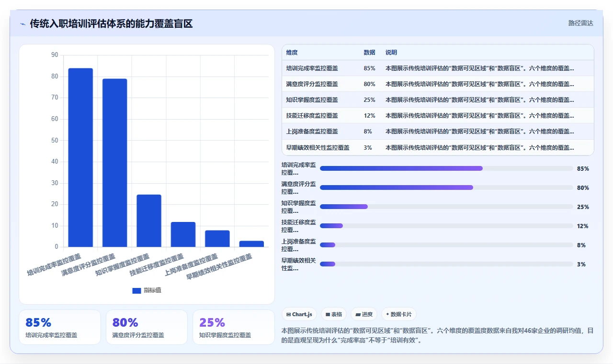Click the 85% cell in the table
The height and width of the screenshot is (364, 613).
(369, 68)
